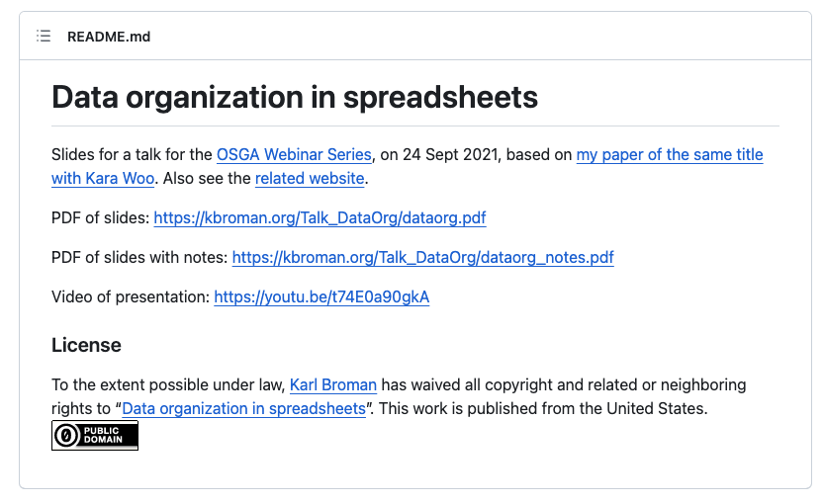This screenshot has width=824, height=504.
Task: Open the dataorg.pdf slides link
Action: pyautogui.click(x=320, y=217)
